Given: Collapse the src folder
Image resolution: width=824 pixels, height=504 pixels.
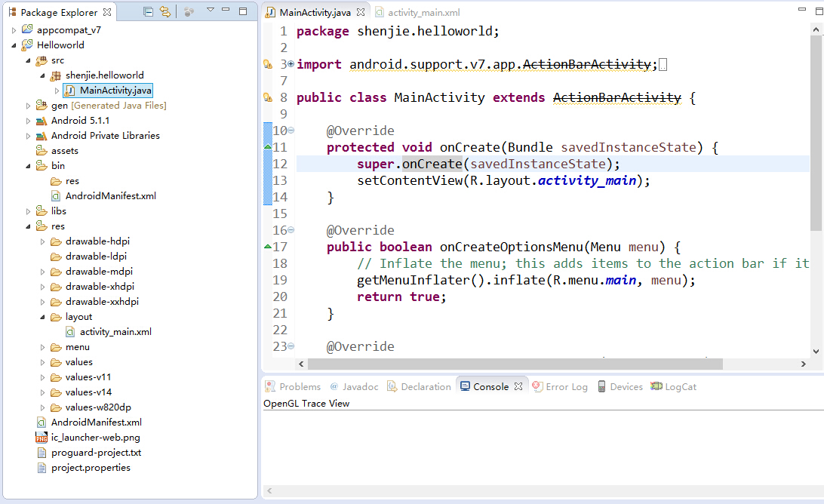Looking at the screenshot, I should [x=29, y=60].
